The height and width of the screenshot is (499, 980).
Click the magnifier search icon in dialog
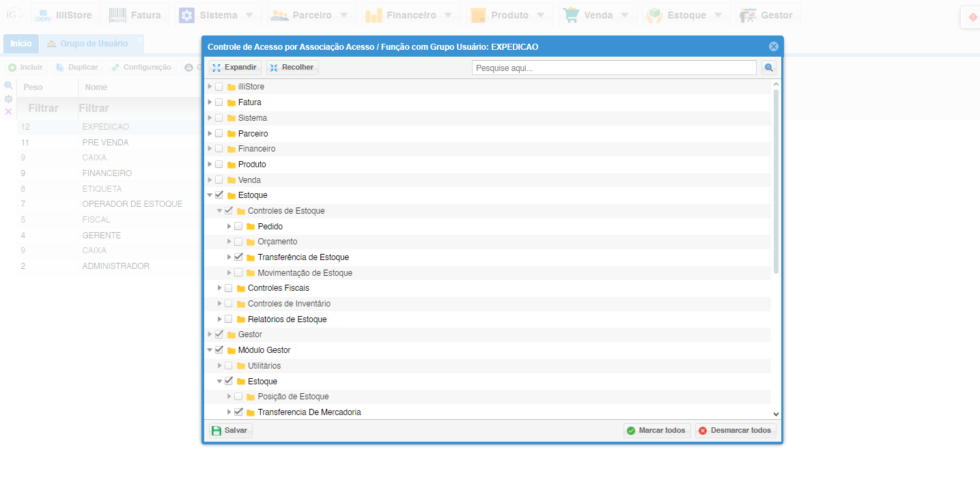(x=769, y=68)
